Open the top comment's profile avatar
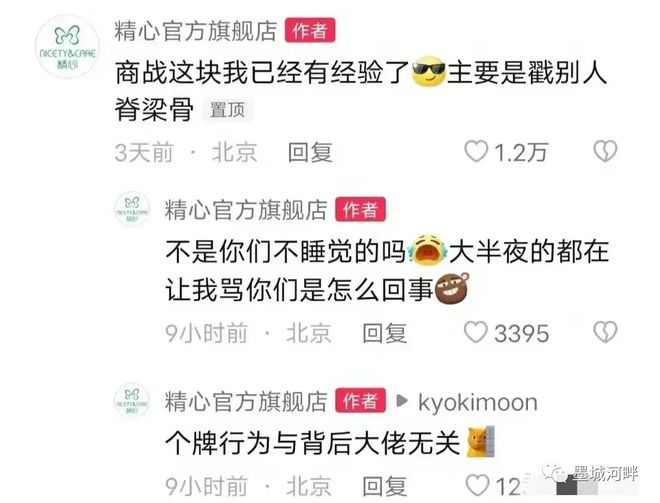660x503 pixels. point(67,47)
